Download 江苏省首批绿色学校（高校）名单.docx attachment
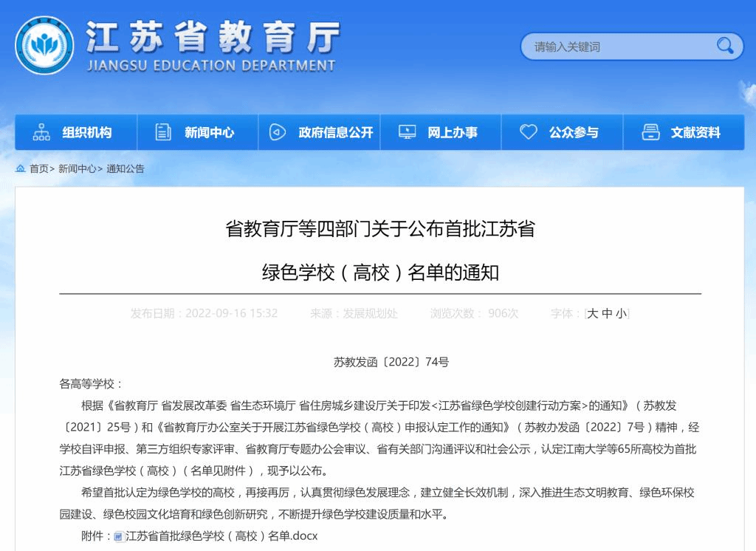Viewport: 756px width, 551px height. [221, 536]
